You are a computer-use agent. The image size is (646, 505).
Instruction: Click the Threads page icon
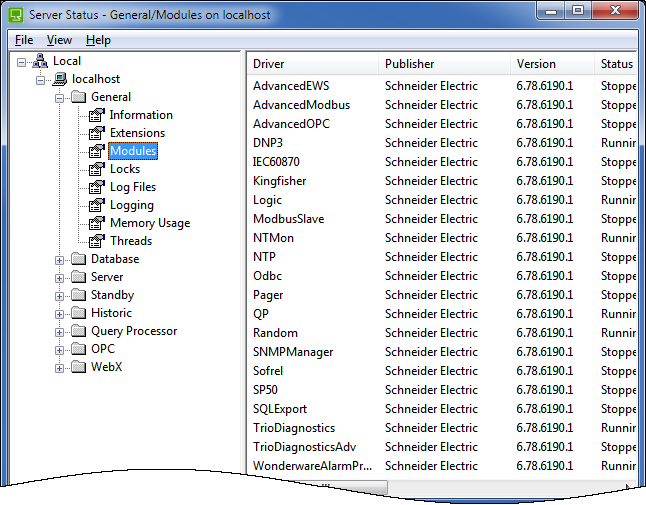(96, 241)
